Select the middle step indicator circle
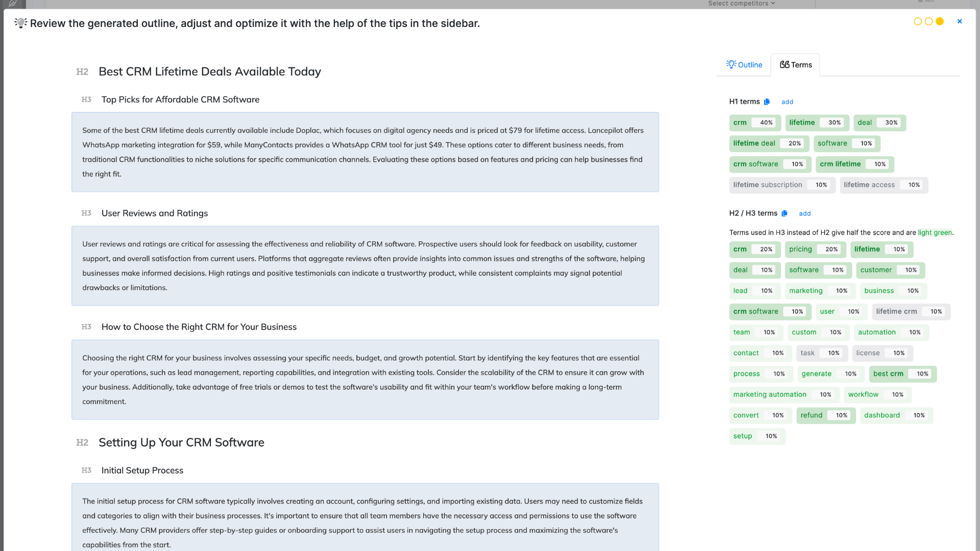The height and width of the screenshot is (551, 980). [x=929, y=21]
